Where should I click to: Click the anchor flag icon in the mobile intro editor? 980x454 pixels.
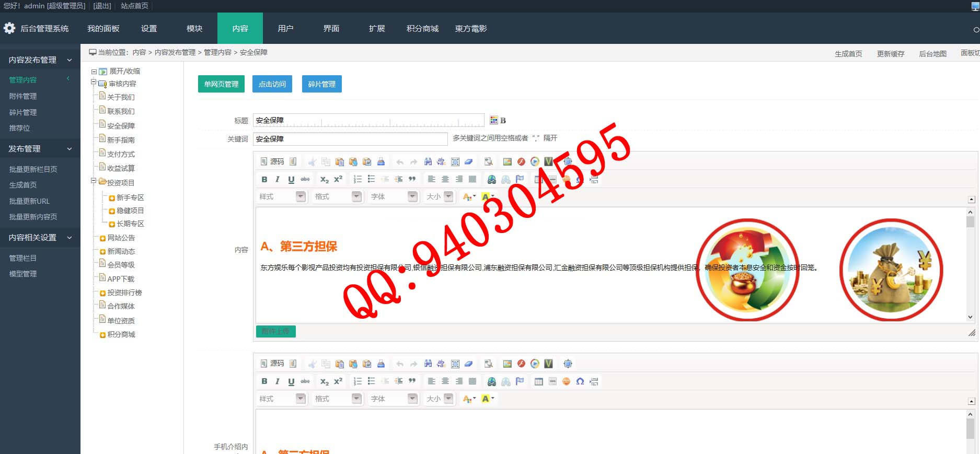[x=520, y=381]
